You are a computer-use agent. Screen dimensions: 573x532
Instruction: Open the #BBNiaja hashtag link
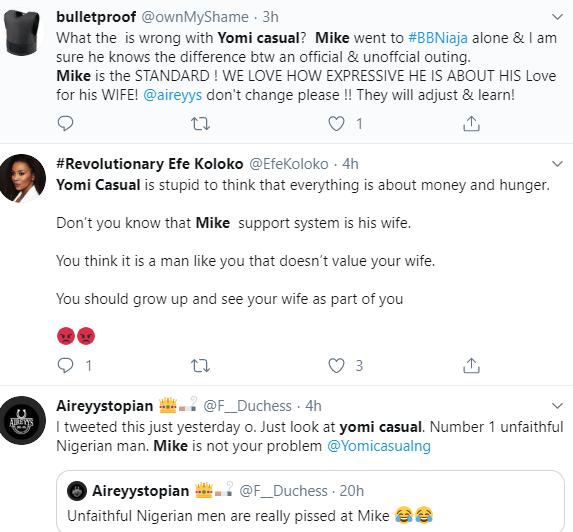pos(438,38)
